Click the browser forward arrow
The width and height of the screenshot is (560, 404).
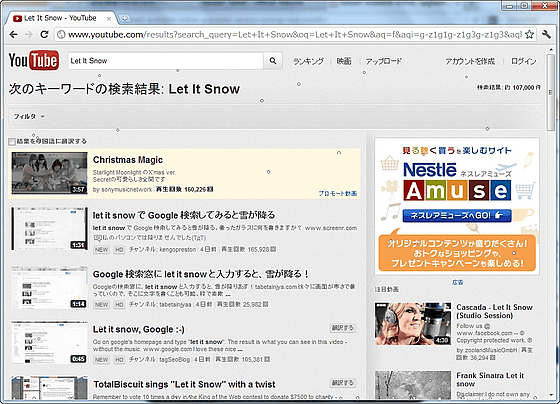29,34
